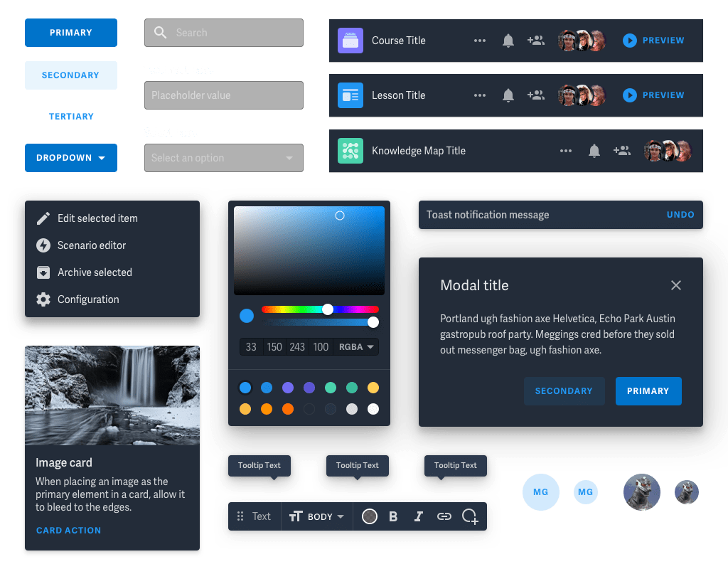This screenshot has height=569, width=728.
Task: Select the bright orange swatch in second row
Action: tap(288, 409)
